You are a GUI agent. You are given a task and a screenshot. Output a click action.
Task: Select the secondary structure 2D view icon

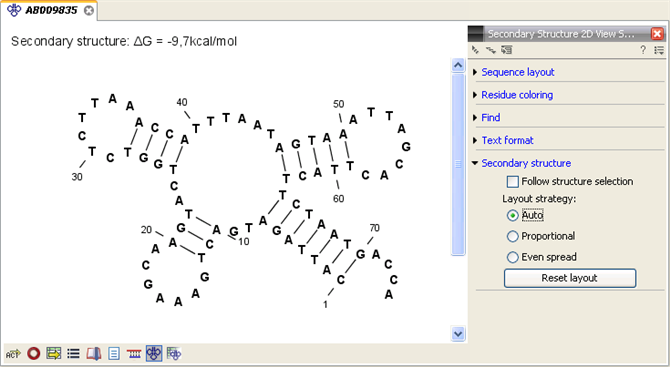(154, 354)
